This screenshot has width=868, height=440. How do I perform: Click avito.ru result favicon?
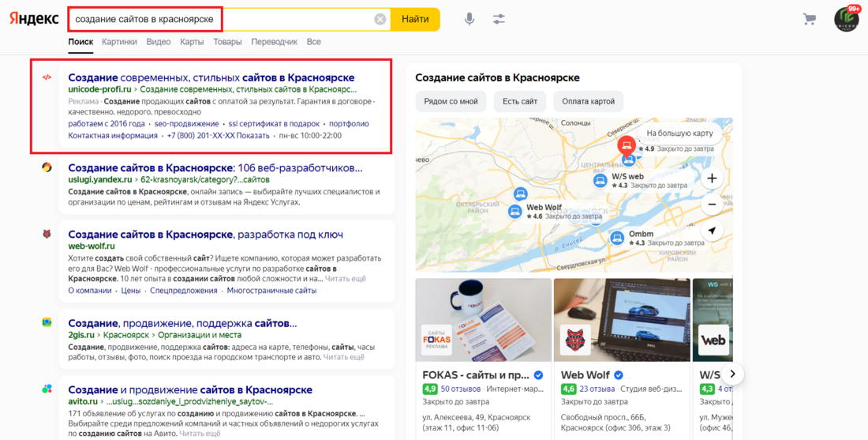coord(47,389)
